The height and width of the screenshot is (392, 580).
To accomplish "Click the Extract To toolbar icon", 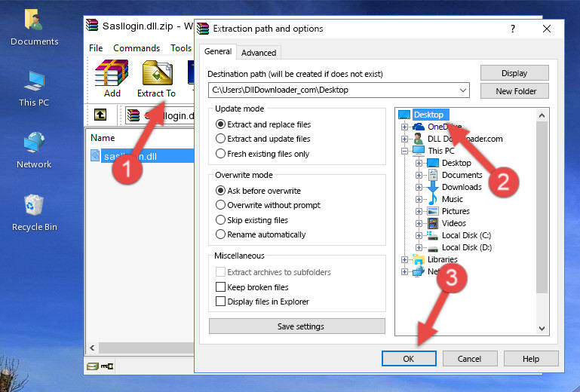I will tap(156, 78).
